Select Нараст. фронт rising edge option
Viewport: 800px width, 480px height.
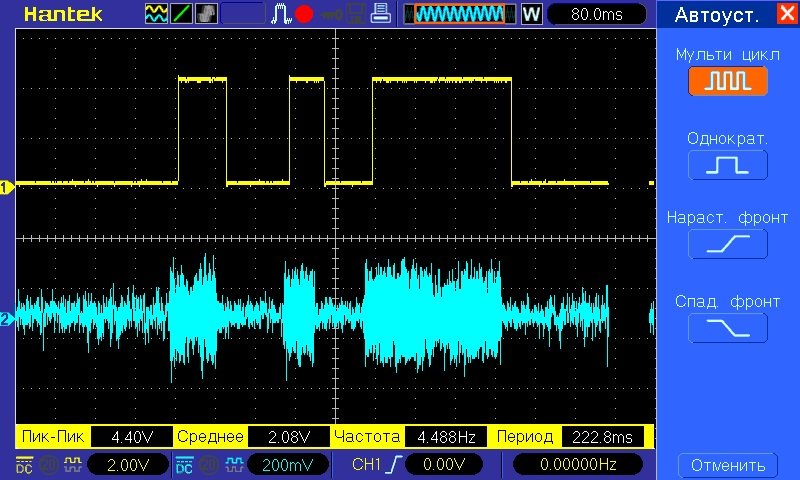(727, 244)
